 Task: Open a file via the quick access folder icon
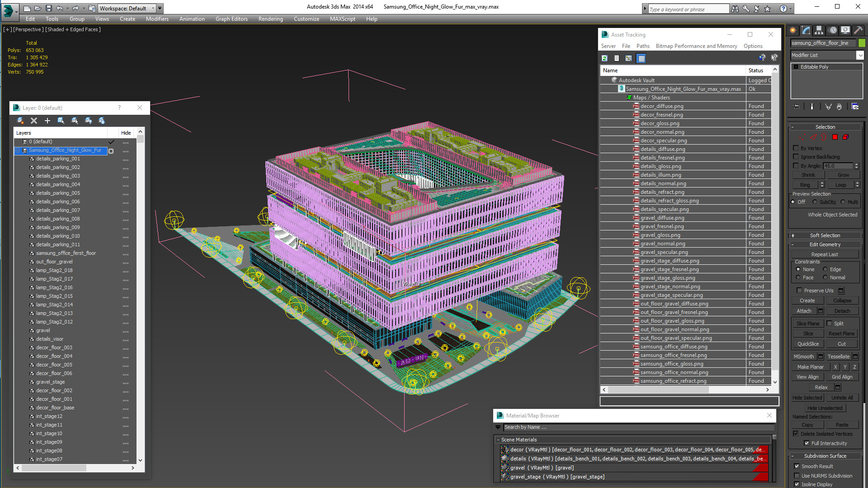pyautogui.click(x=38, y=8)
